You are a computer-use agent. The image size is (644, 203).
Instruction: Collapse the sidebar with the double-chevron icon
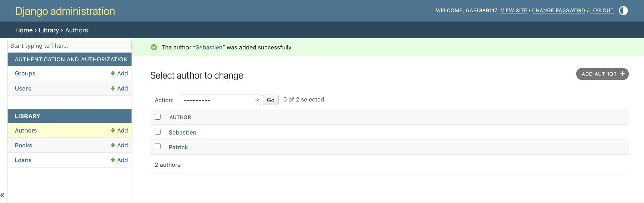(x=2, y=195)
